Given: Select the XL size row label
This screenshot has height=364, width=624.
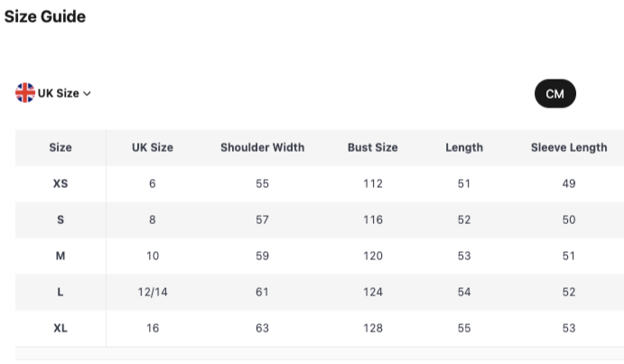Looking at the screenshot, I should click(x=61, y=328).
